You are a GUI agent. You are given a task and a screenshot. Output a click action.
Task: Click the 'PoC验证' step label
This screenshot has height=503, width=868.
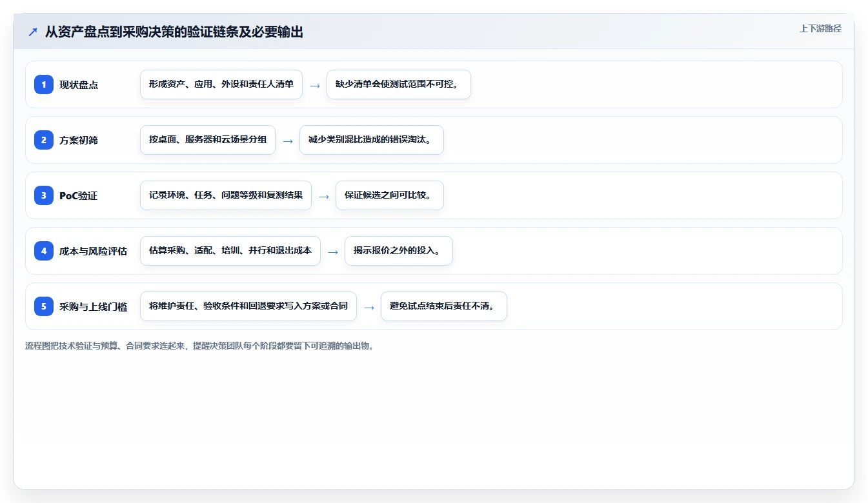pos(78,195)
